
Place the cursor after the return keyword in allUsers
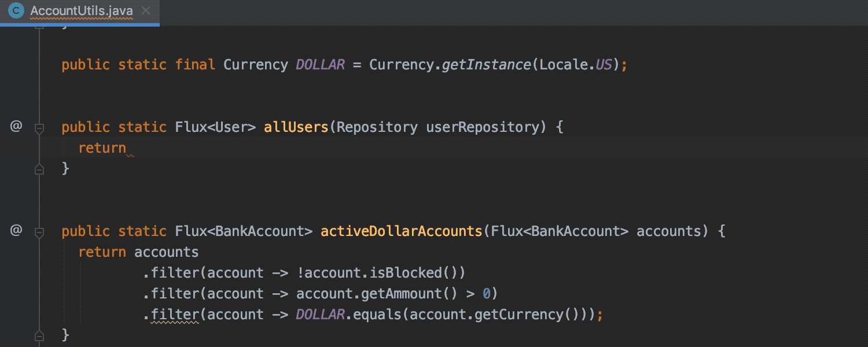coord(127,148)
